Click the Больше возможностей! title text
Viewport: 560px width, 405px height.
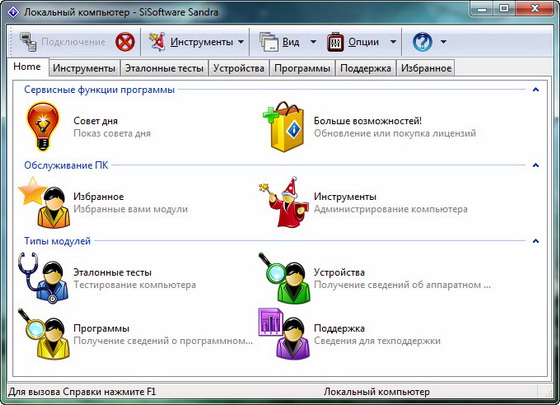[x=368, y=121]
